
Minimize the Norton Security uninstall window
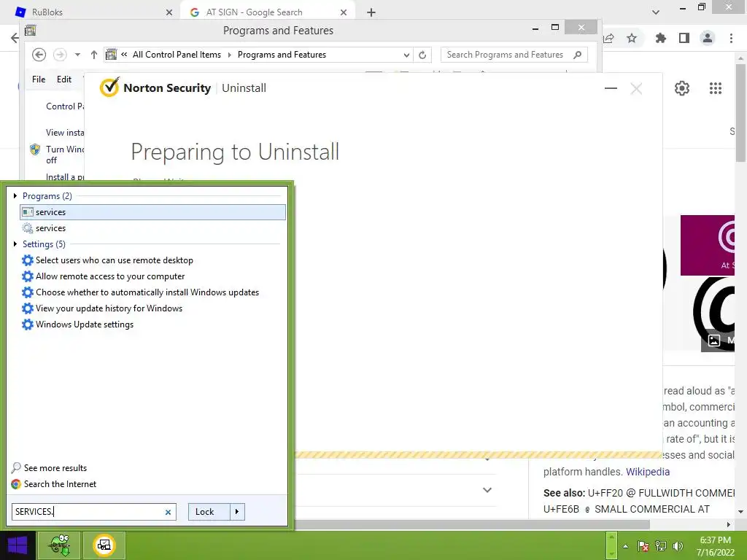pos(611,88)
